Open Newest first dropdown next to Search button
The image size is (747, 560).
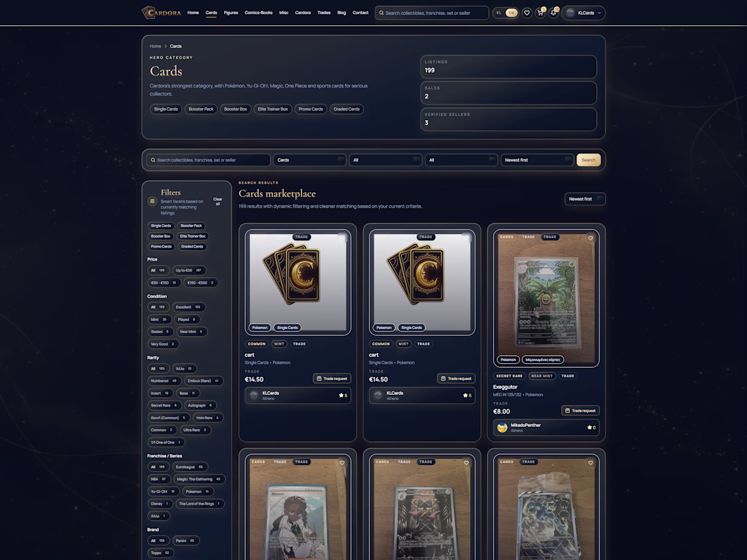point(537,160)
